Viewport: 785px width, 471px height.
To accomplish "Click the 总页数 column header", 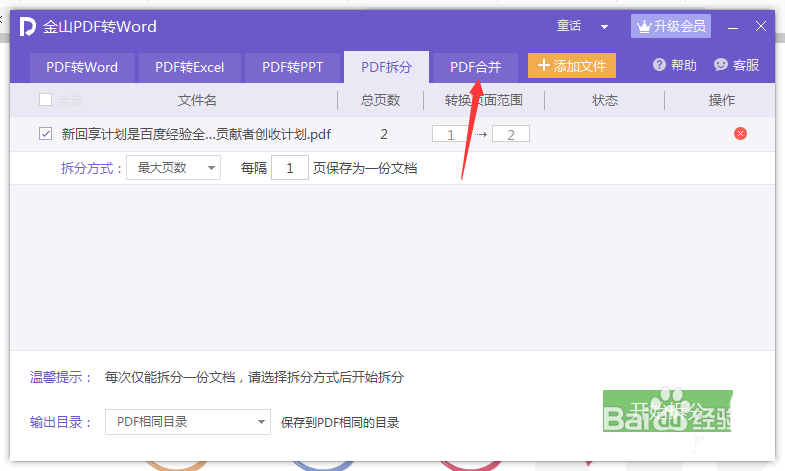I will tap(380, 100).
